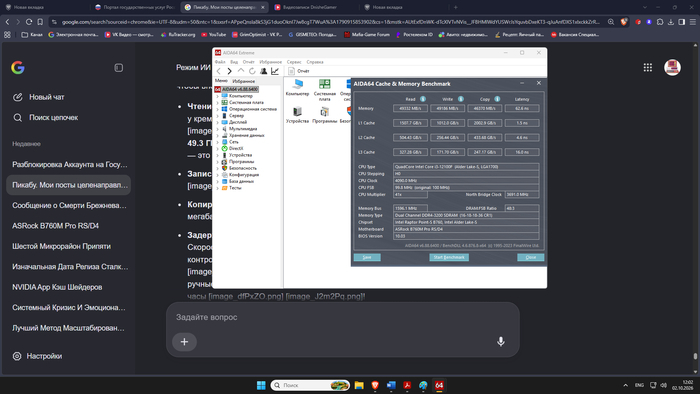Open File Explorer from taskbar

click(359, 385)
